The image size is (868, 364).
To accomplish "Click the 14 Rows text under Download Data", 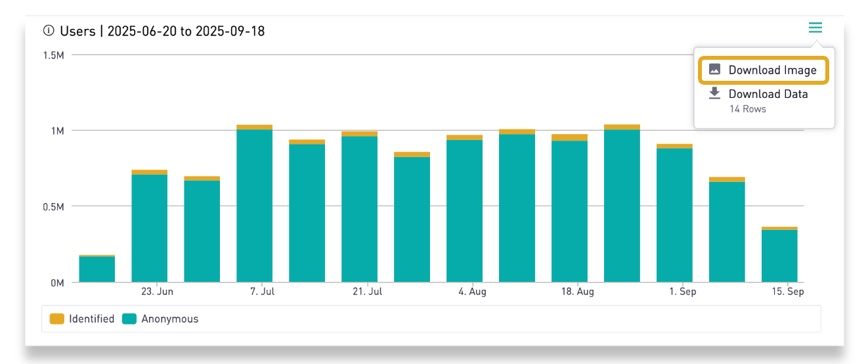I will [x=747, y=109].
